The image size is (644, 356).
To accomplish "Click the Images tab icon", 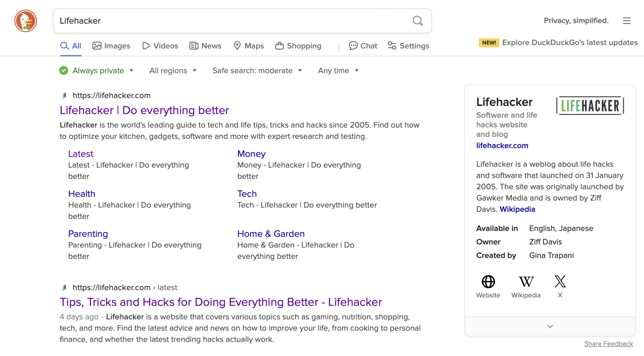I will click(97, 46).
